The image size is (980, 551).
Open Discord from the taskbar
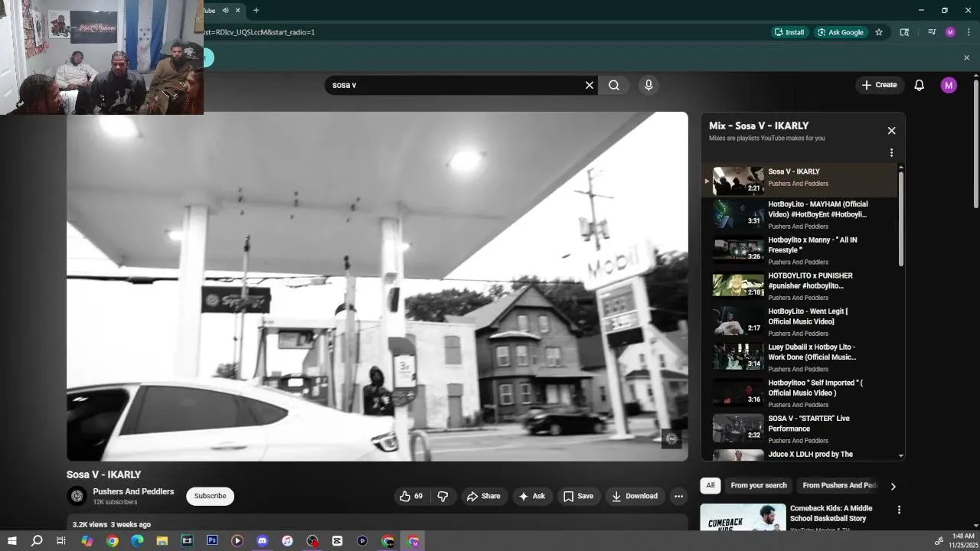pos(263,540)
